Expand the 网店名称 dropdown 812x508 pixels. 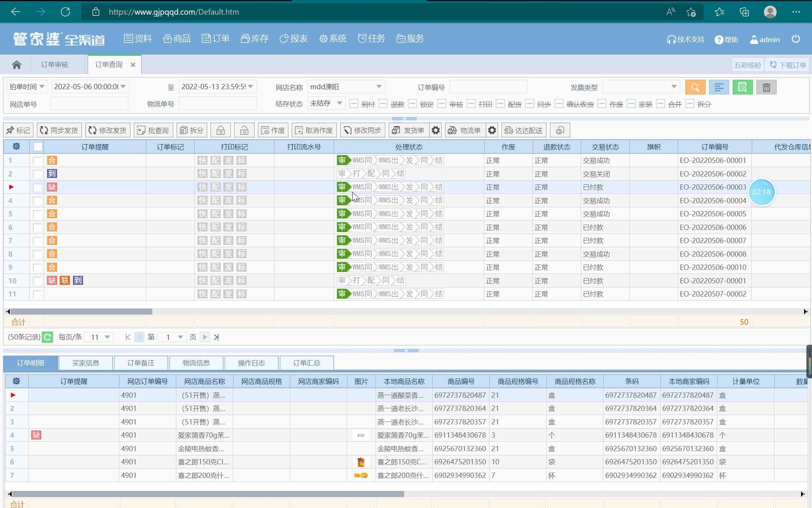379,87
